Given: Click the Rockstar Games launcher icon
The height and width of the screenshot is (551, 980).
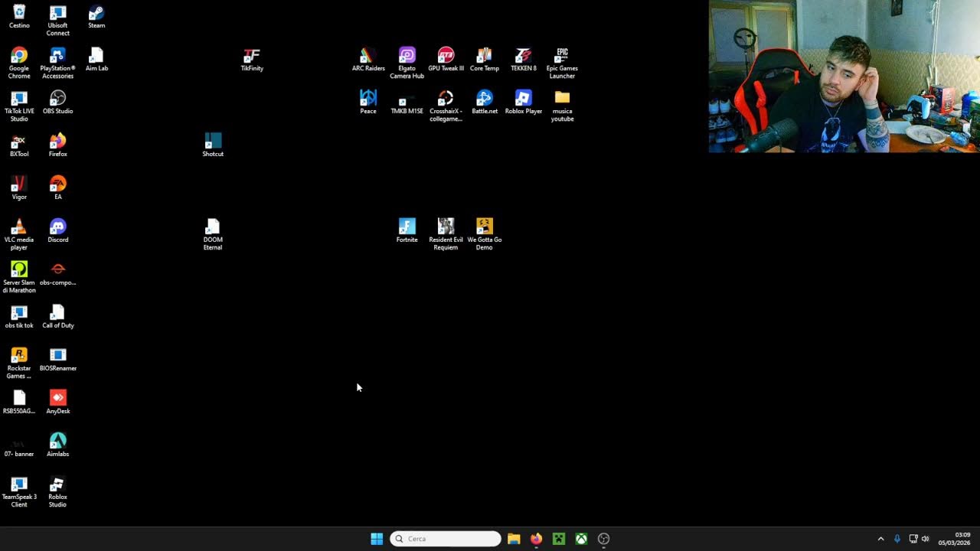Looking at the screenshot, I should click(x=19, y=363).
